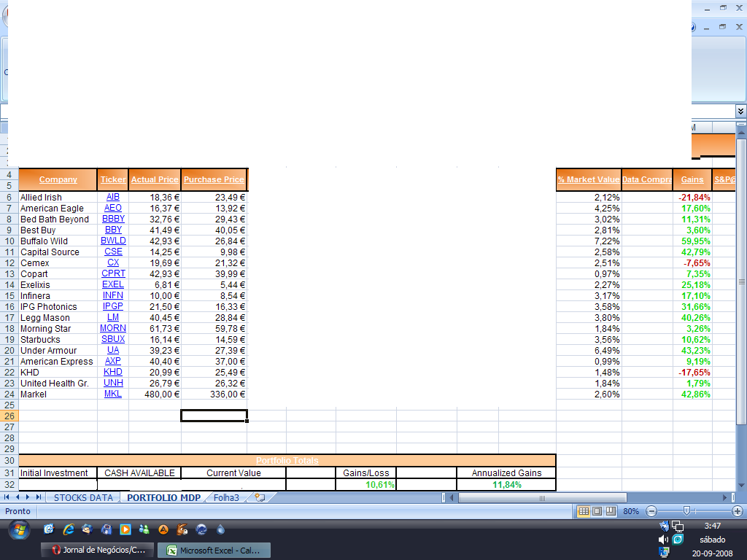Open Windows Media Player quick launch icon
Image resolution: width=747 pixels, height=560 pixels.
tap(125, 529)
